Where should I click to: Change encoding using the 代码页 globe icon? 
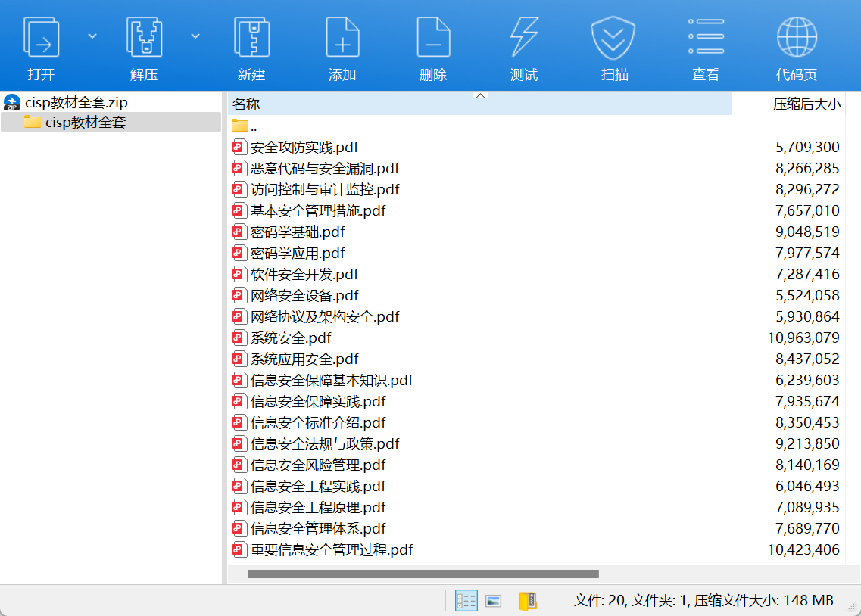click(x=796, y=45)
